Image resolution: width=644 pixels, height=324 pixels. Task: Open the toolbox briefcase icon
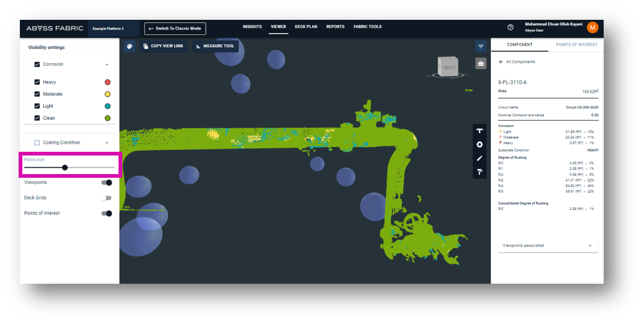pos(481,64)
